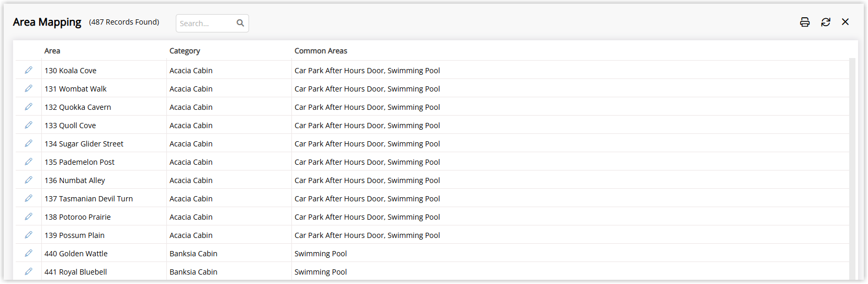
Task: Click the '(487 Records Found)' label
Action: click(x=124, y=22)
